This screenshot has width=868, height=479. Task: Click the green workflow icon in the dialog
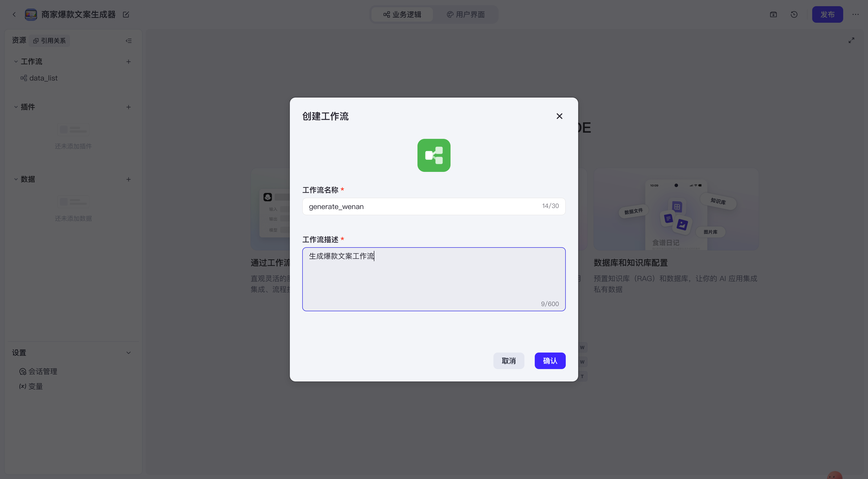[434, 155]
